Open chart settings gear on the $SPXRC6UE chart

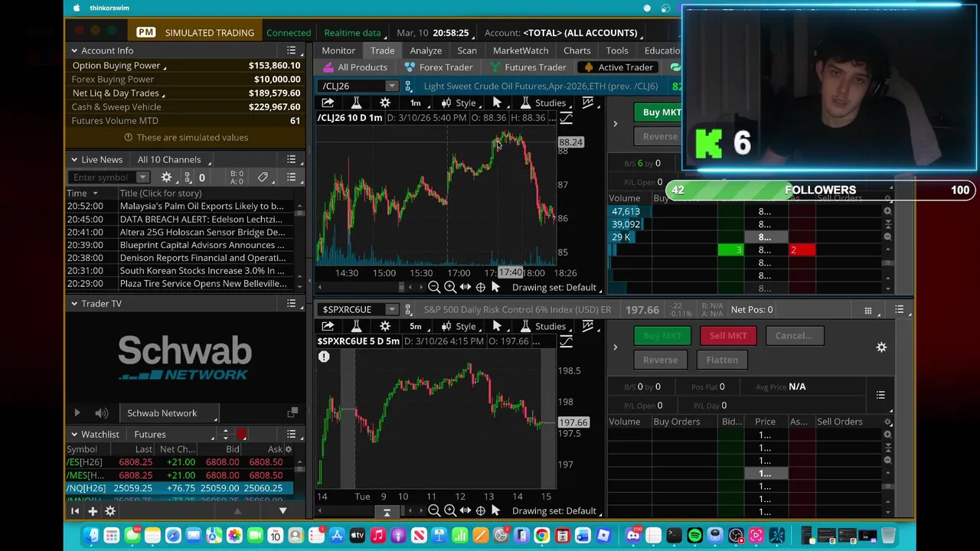[x=385, y=326]
